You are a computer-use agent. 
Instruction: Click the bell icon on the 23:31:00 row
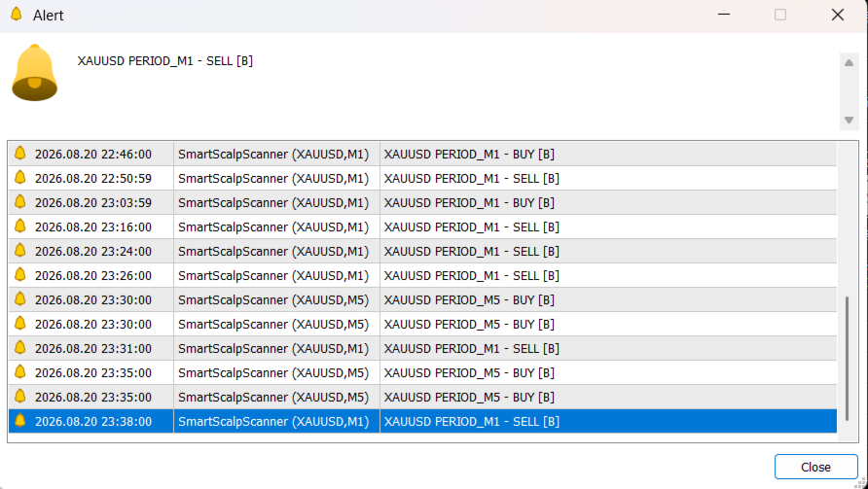point(19,348)
